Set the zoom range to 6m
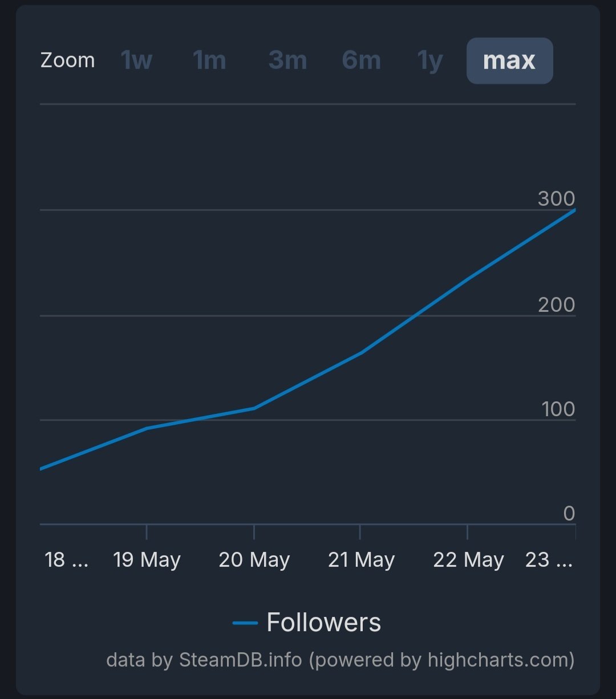Screen dimensions: 616x699 (361, 60)
